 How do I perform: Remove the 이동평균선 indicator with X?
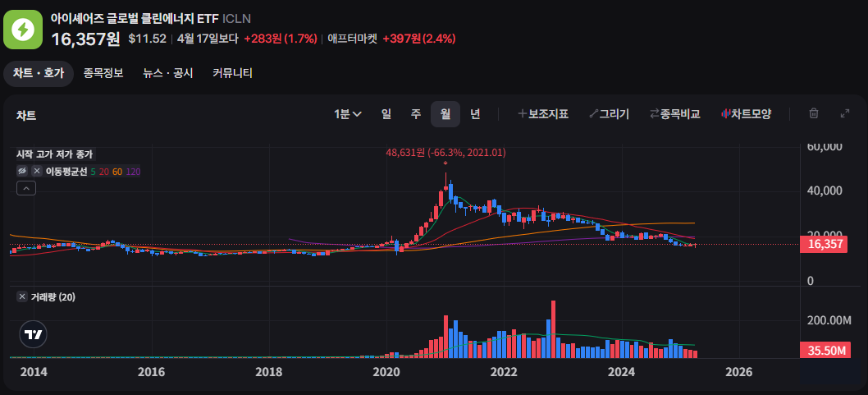pos(37,171)
